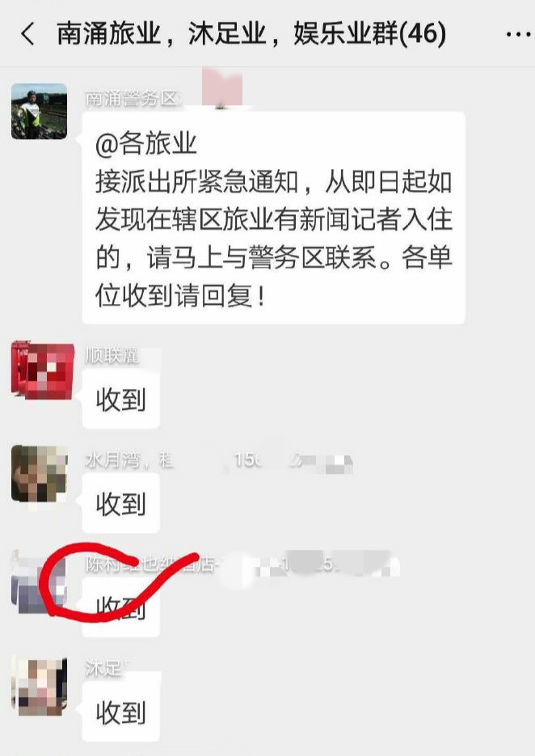Tap the 陈村 hotel sender name label
535x756 pixels.
[150, 563]
